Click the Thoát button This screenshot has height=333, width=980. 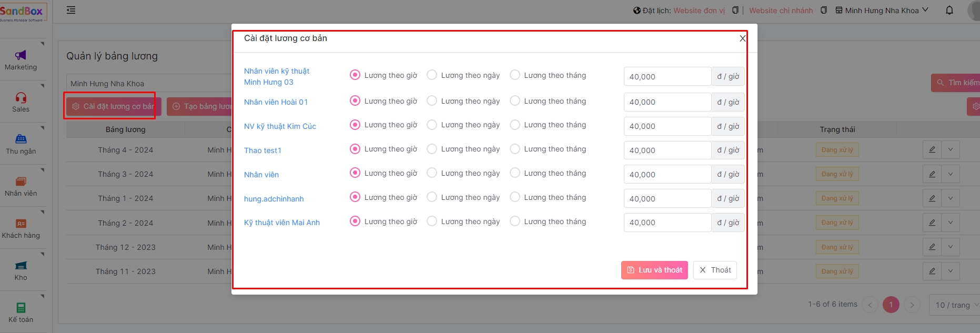[x=715, y=270]
